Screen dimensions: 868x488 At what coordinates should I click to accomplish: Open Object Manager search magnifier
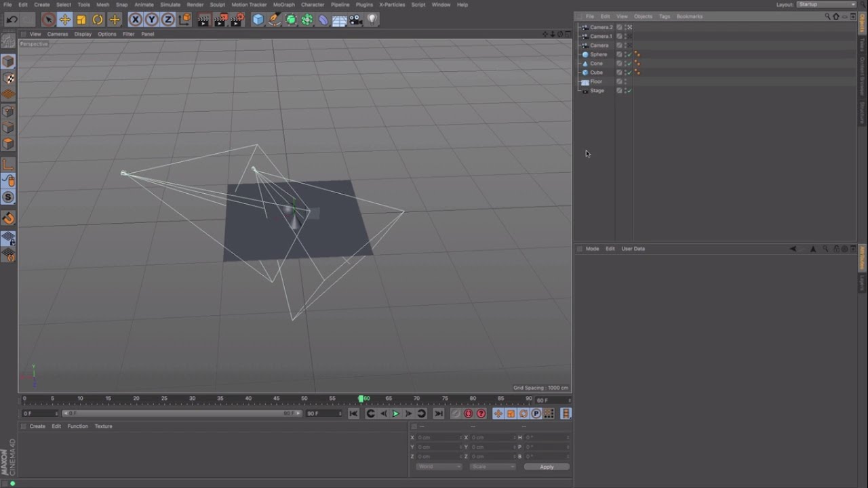(827, 16)
